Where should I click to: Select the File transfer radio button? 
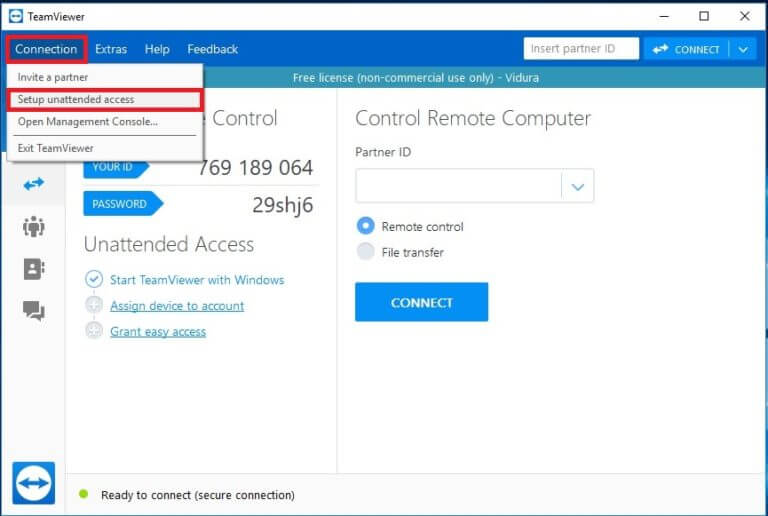365,252
